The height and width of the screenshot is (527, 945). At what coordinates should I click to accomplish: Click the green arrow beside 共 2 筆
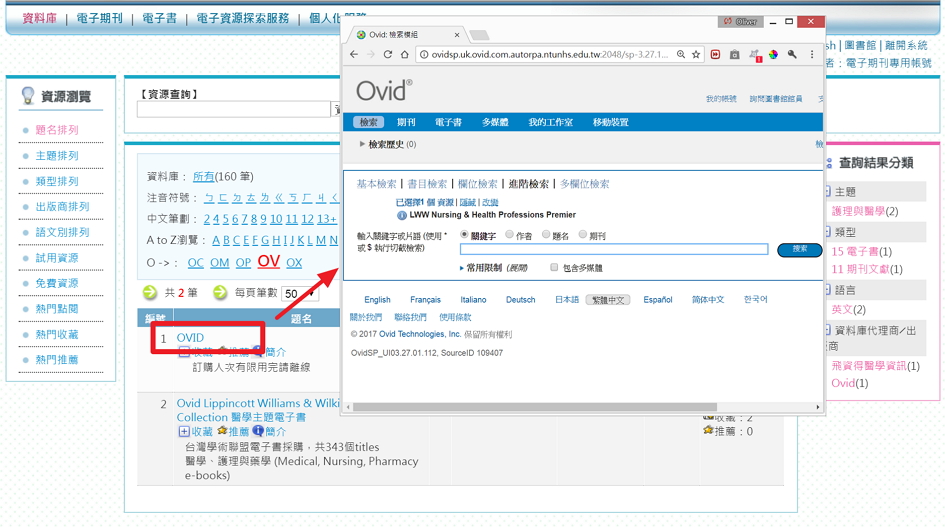pyautogui.click(x=149, y=292)
